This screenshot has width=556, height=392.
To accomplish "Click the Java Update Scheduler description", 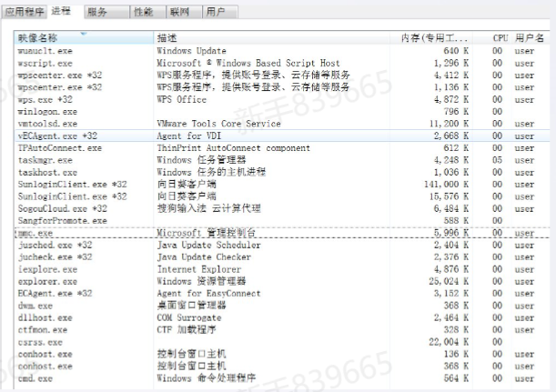I will (209, 245).
